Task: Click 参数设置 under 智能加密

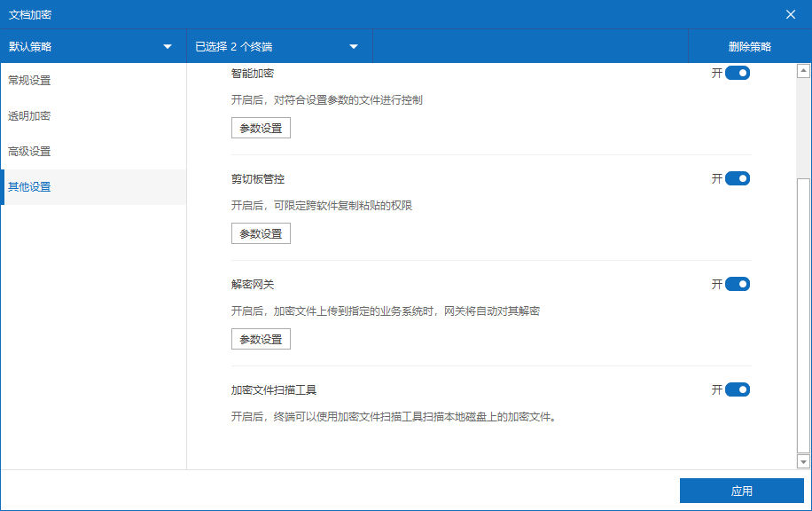Action: click(x=261, y=128)
